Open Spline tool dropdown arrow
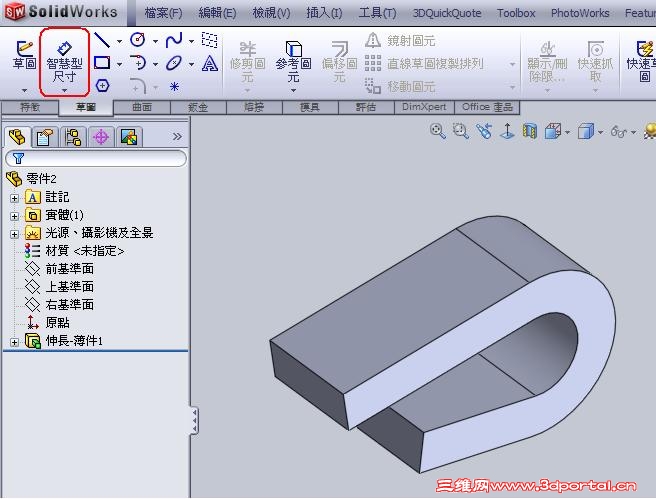656x499 pixels. (191, 41)
